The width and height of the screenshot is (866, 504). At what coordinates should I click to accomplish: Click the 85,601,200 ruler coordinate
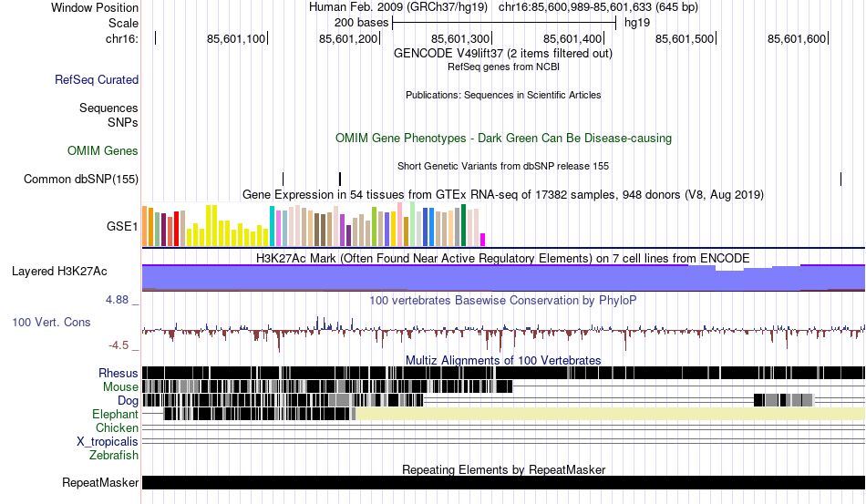point(348,38)
